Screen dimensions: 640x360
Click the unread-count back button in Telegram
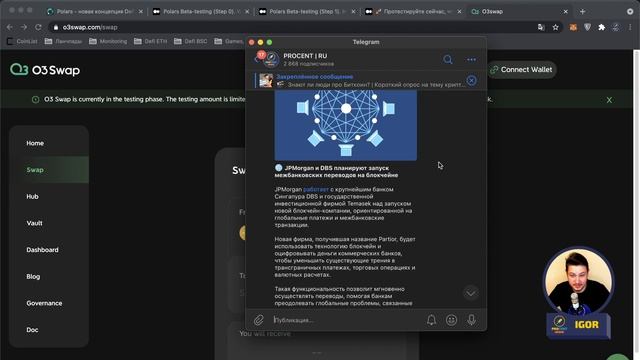tap(259, 58)
